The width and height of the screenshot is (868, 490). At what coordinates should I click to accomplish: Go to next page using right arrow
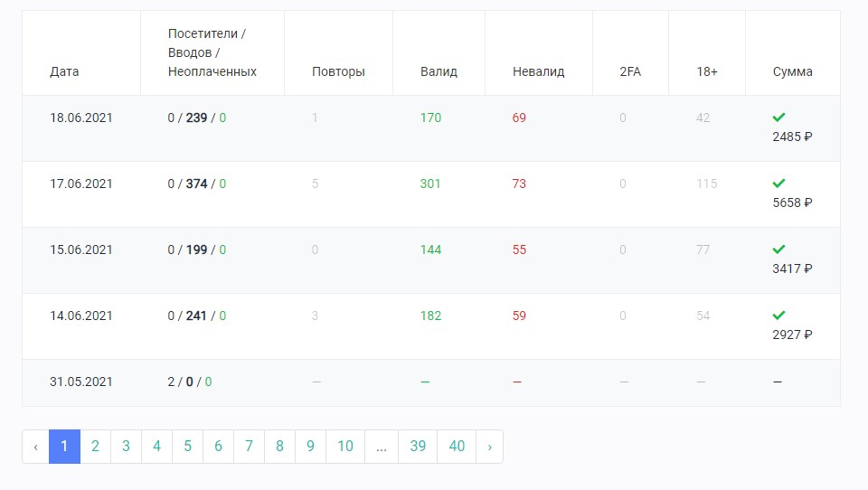click(x=489, y=447)
